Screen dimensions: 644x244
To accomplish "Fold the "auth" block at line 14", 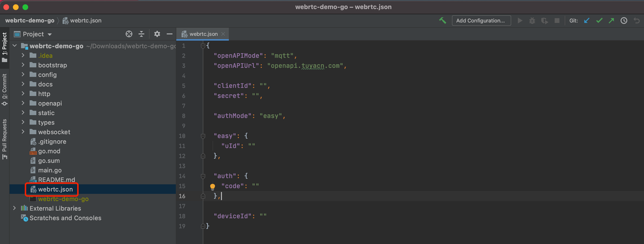I will 203,176.
